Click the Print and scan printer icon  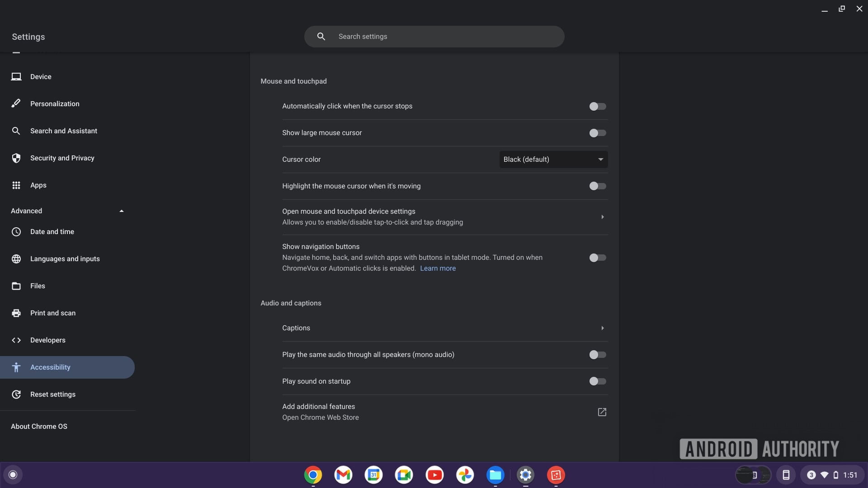point(16,313)
